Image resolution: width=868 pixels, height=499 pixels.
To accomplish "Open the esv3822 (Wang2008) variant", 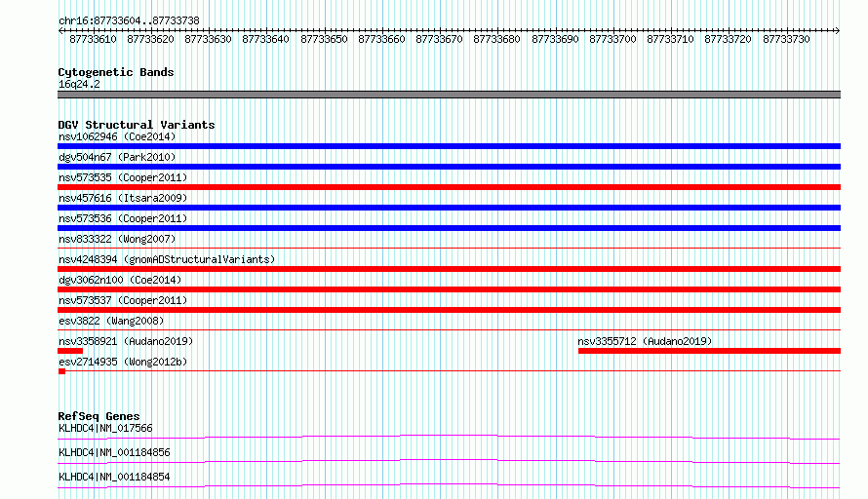I will 111,321.
